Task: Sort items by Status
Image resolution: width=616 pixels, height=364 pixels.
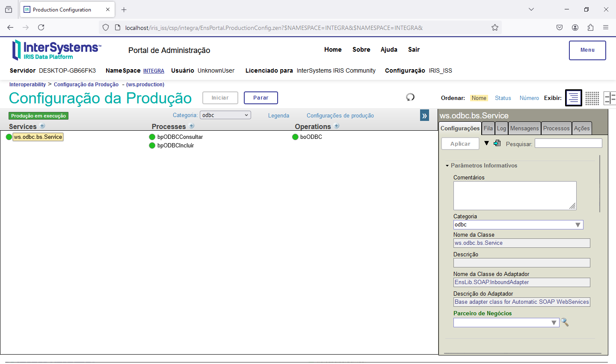Action: [x=503, y=98]
